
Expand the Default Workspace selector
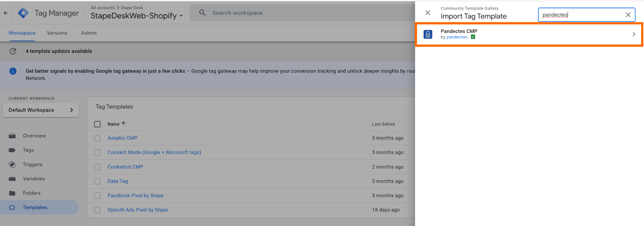coord(41,110)
